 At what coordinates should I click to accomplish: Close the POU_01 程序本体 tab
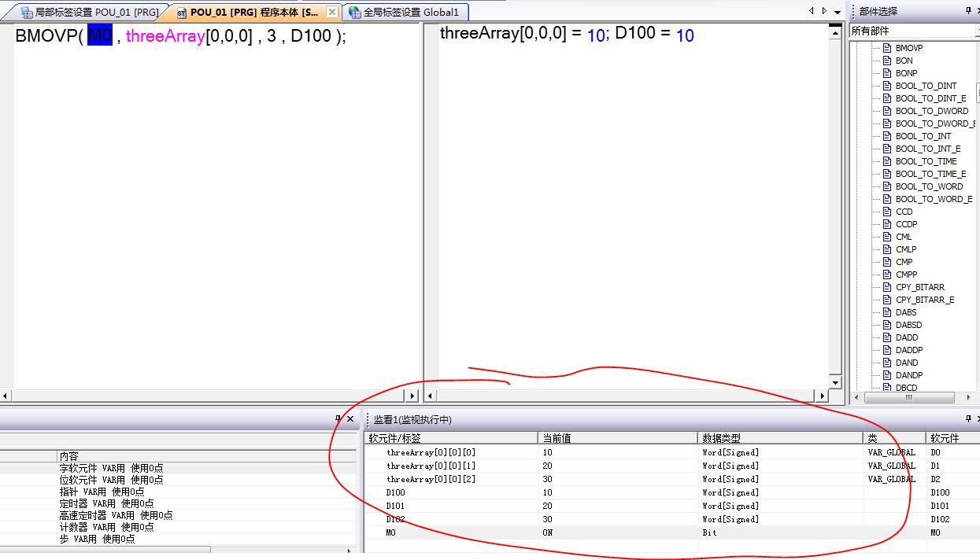[331, 13]
